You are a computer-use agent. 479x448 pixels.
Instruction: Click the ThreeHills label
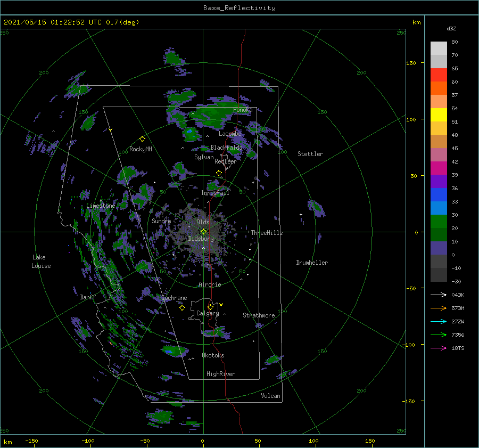point(267,233)
